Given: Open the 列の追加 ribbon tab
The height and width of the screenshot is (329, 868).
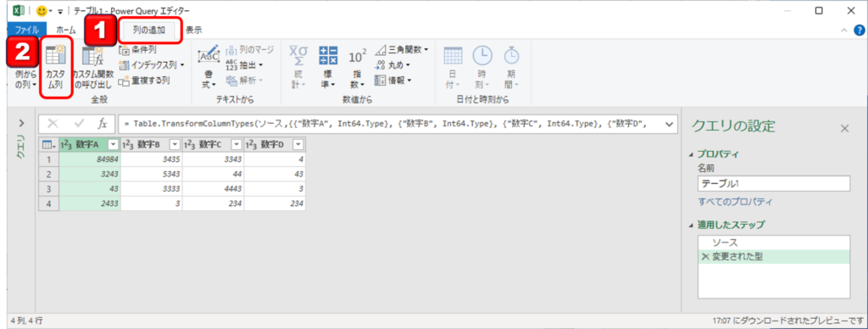Looking at the screenshot, I should [149, 30].
